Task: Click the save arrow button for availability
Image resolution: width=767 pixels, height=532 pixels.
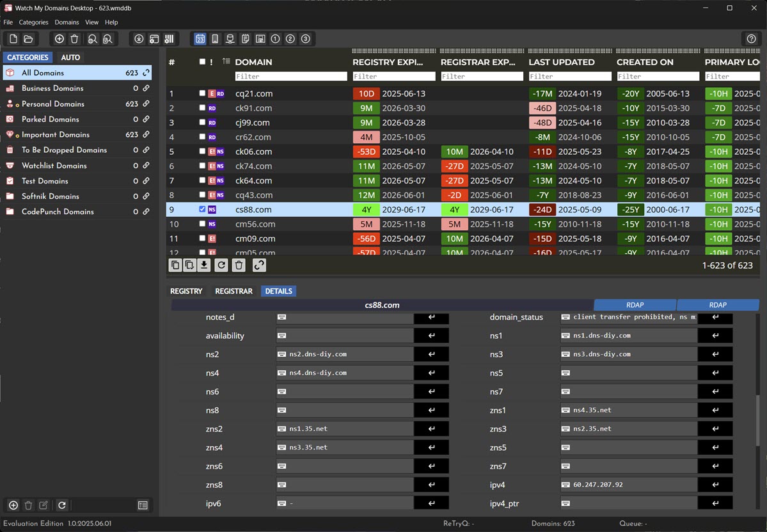Action: pyautogui.click(x=431, y=336)
